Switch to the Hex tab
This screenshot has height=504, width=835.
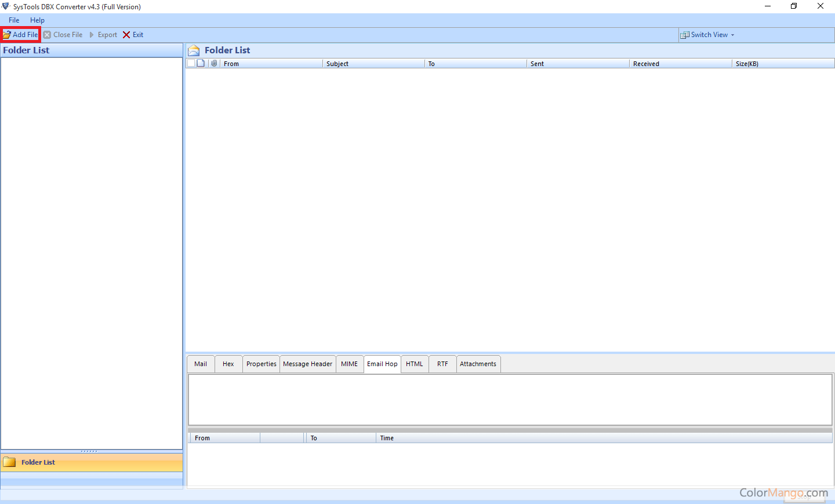228,364
